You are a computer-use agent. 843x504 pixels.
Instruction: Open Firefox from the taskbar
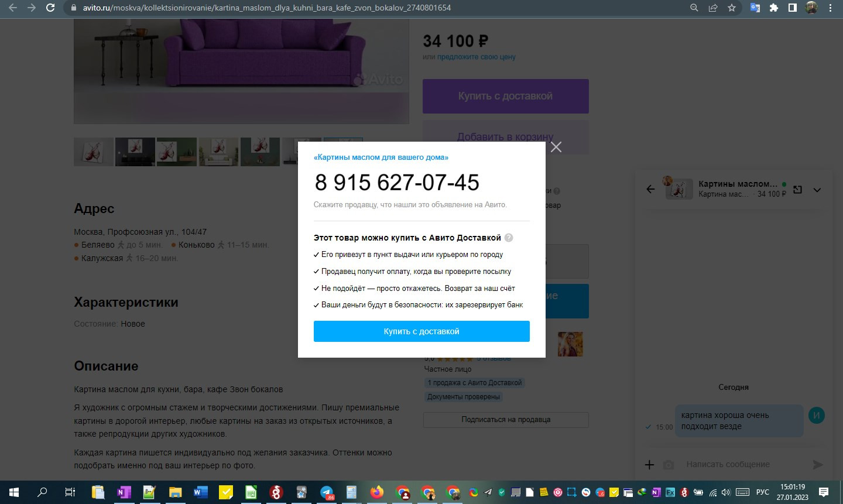(377, 492)
